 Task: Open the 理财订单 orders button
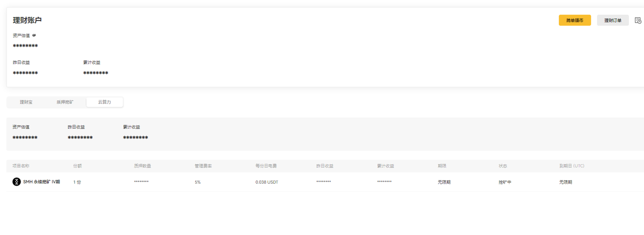point(613,20)
